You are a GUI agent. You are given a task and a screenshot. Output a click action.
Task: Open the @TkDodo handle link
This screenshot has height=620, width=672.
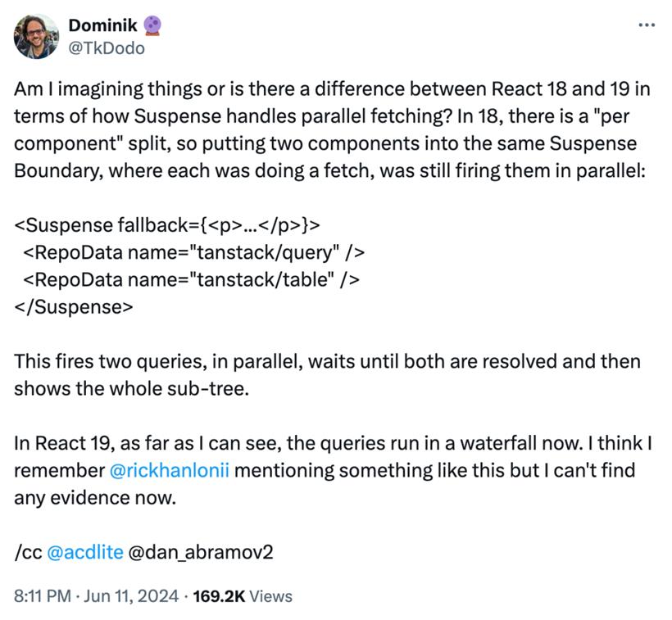(x=107, y=48)
